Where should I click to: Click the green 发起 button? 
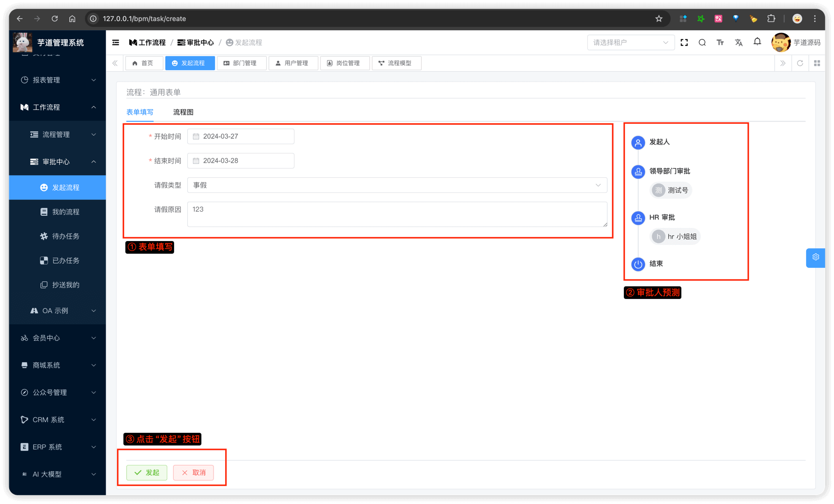coord(147,472)
